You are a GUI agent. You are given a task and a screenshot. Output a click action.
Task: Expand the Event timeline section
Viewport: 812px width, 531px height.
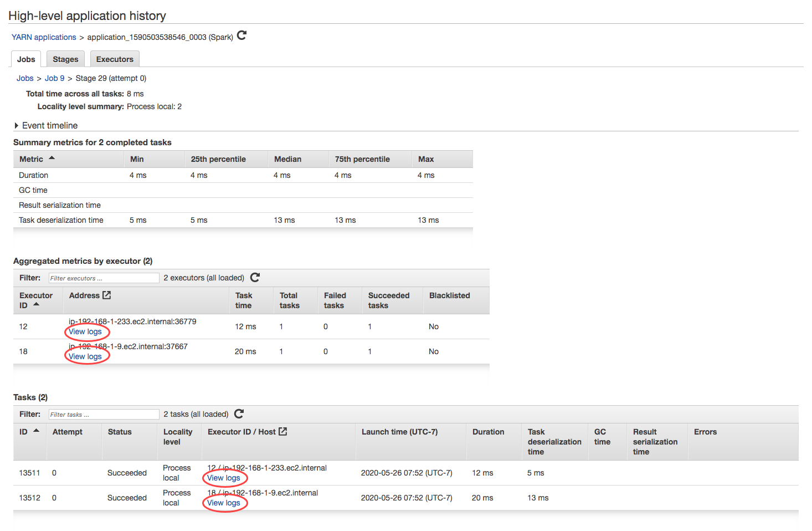(x=17, y=126)
